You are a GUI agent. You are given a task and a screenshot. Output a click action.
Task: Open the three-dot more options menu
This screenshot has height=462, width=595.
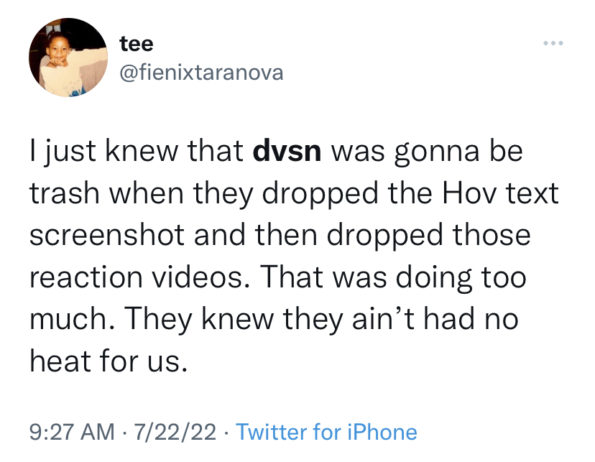(553, 43)
